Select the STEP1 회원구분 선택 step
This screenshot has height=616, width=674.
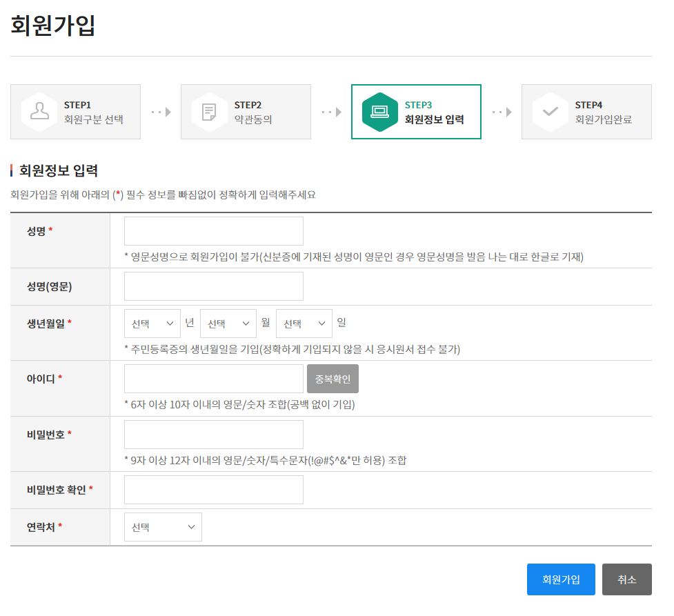coord(75,112)
